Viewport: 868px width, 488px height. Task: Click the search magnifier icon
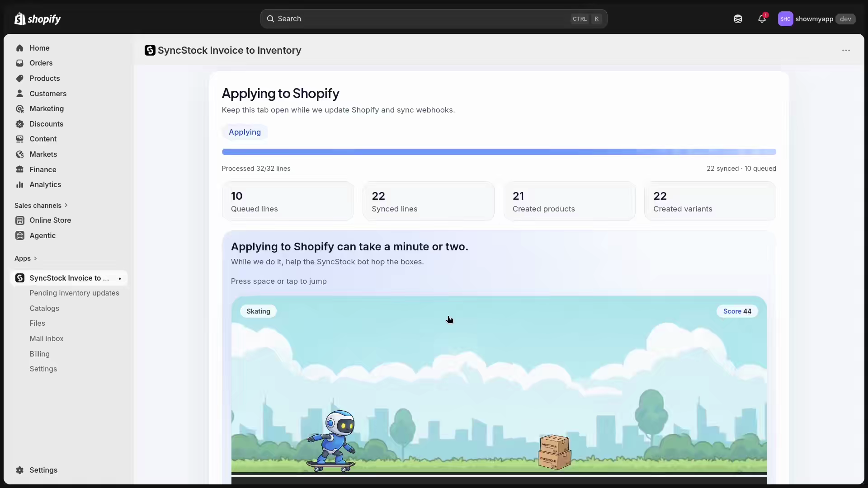270,19
